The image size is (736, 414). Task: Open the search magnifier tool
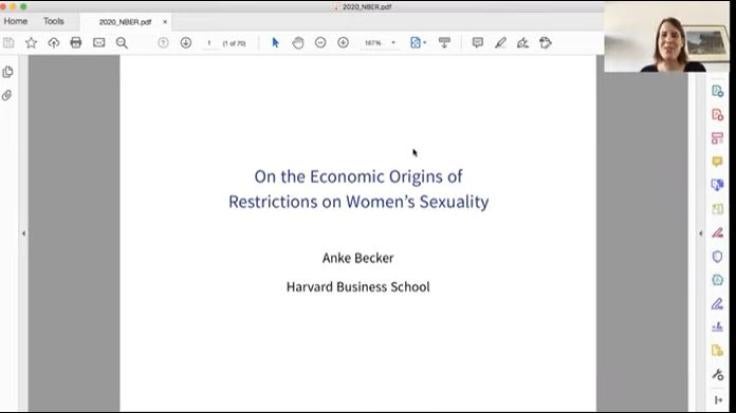pos(122,43)
